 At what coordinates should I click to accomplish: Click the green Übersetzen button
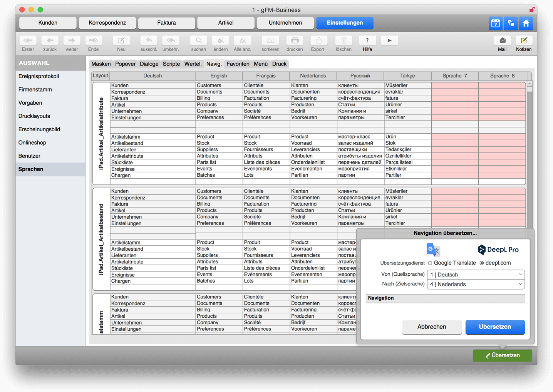coord(503,355)
